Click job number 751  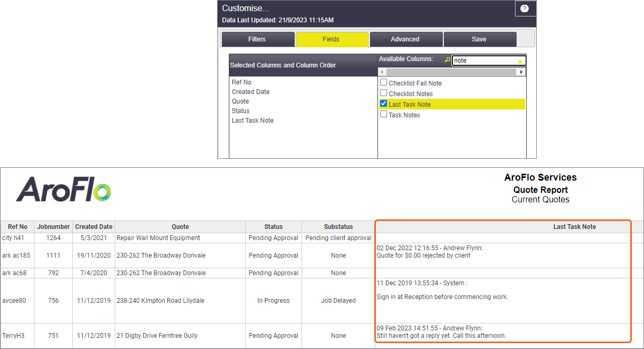54,336
